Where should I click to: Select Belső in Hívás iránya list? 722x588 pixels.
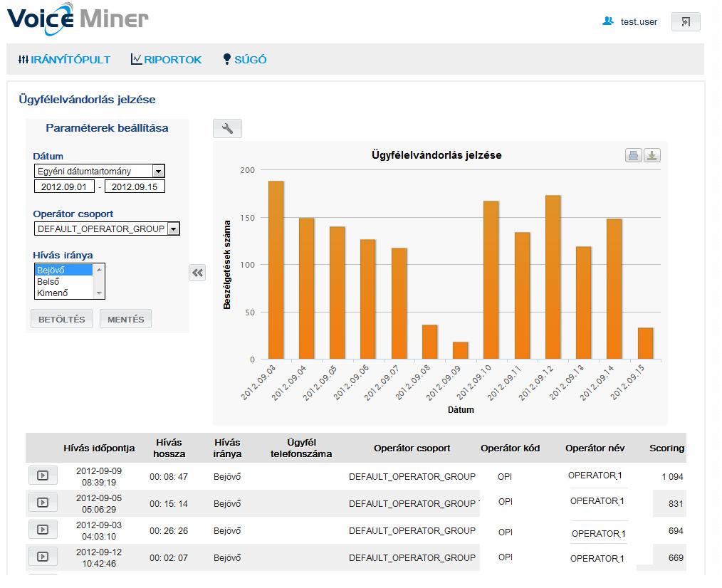point(64,281)
